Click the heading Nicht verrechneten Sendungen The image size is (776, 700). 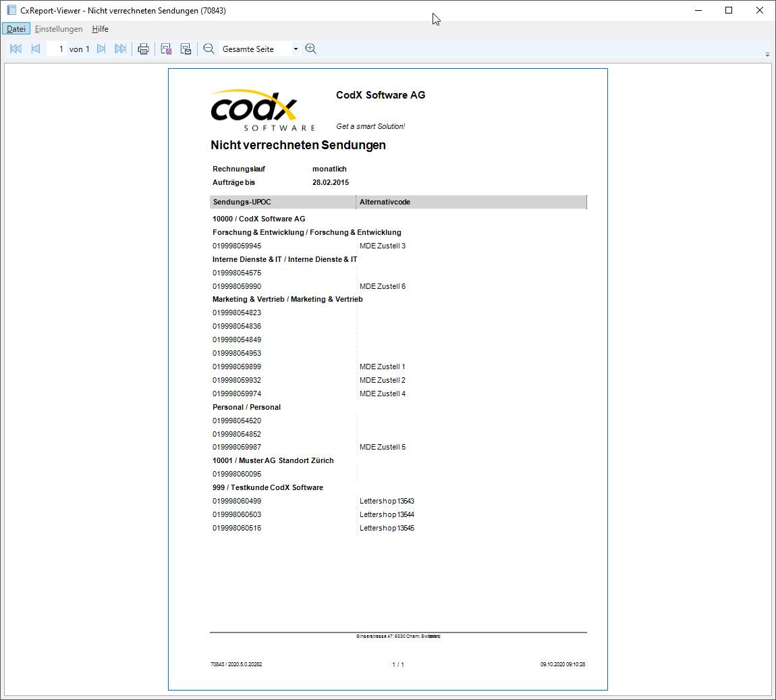298,145
